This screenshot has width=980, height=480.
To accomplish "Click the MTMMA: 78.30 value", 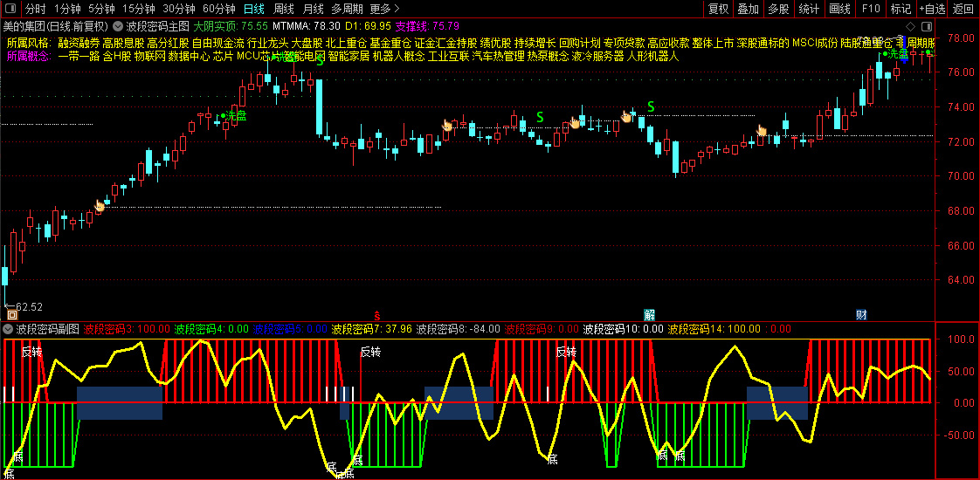I will (307, 26).
